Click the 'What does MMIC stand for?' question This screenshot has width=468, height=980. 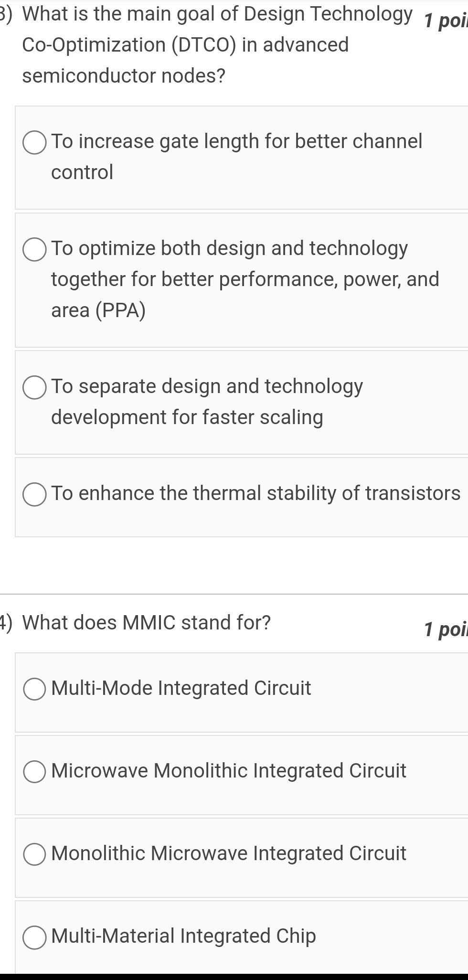pos(146,622)
